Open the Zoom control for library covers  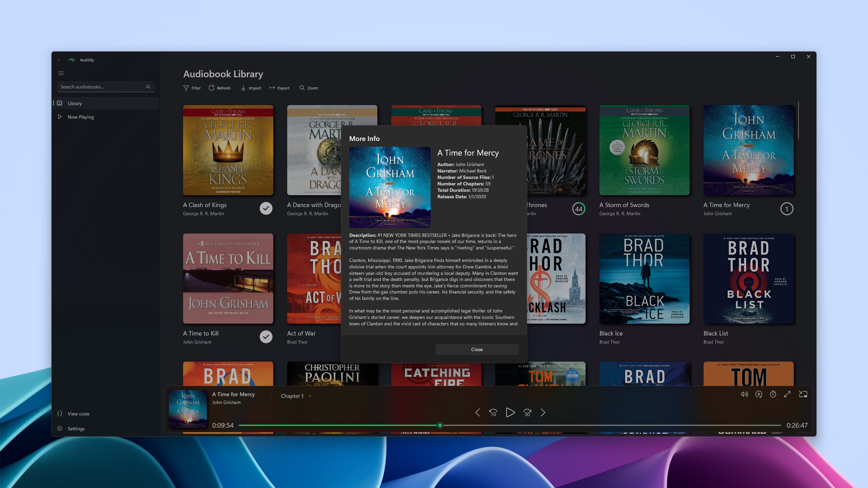[x=309, y=88]
